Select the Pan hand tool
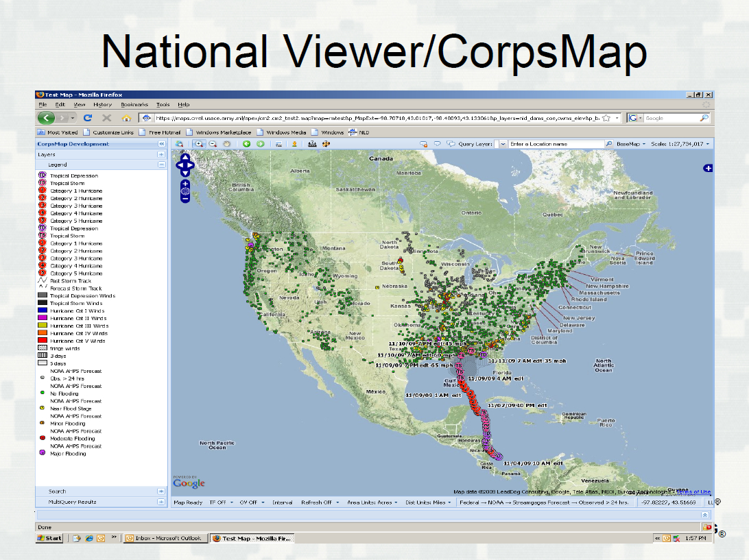The width and height of the screenshot is (749, 560). [226, 143]
